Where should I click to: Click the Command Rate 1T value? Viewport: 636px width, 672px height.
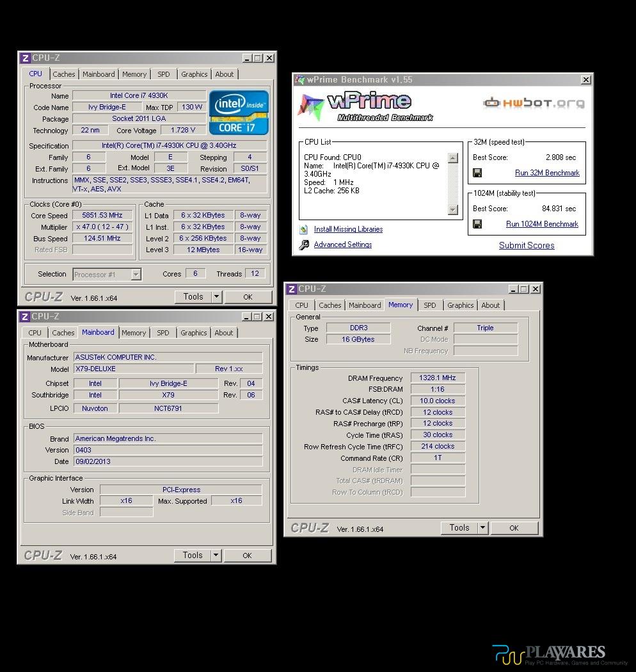click(x=438, y=458)
